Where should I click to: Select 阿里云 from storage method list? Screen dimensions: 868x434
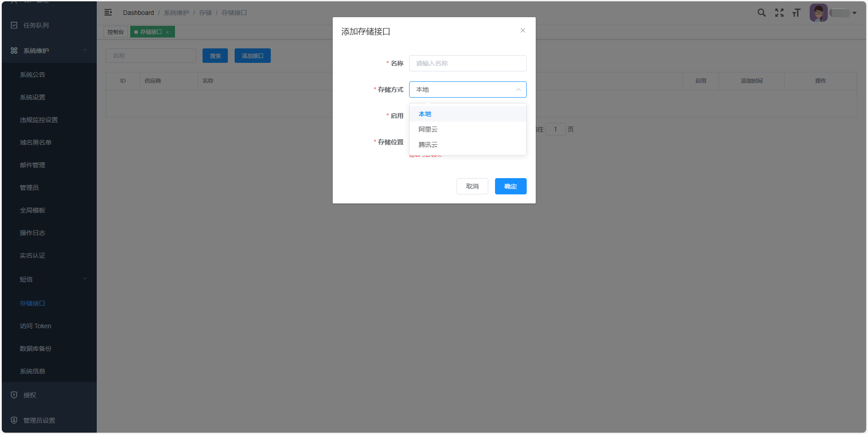[x=428, y=129]
